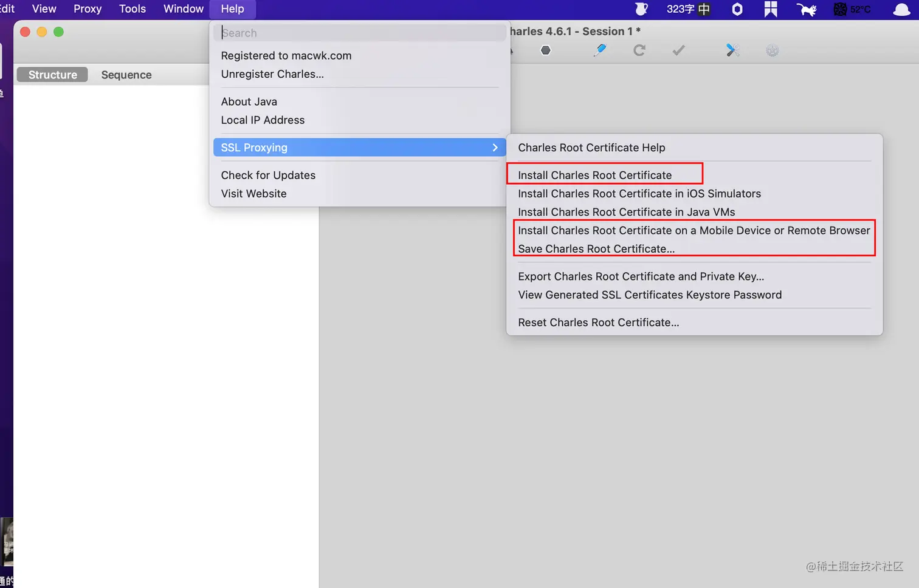Select About Java menu item
The image size is (919, 588).
click(360, 101)
